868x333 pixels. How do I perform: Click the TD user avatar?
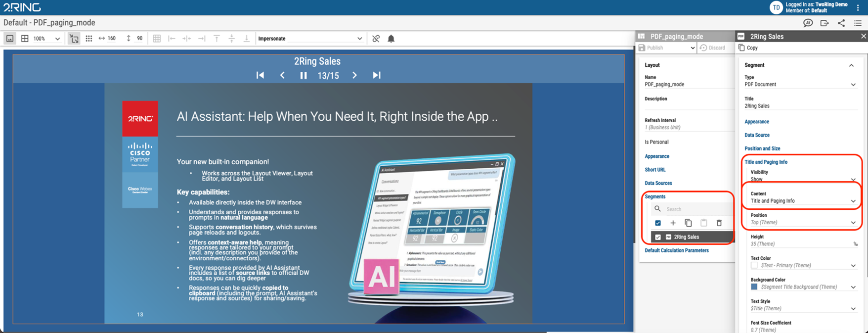776,7
